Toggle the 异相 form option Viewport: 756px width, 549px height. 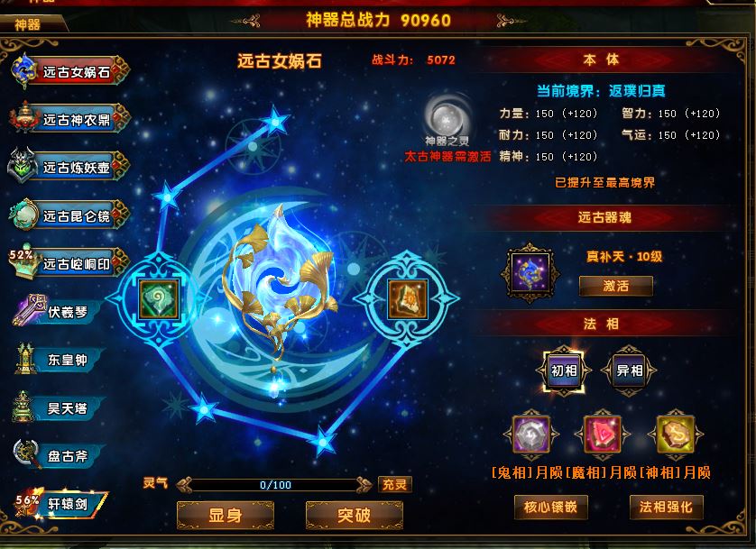tap(629, 371)
